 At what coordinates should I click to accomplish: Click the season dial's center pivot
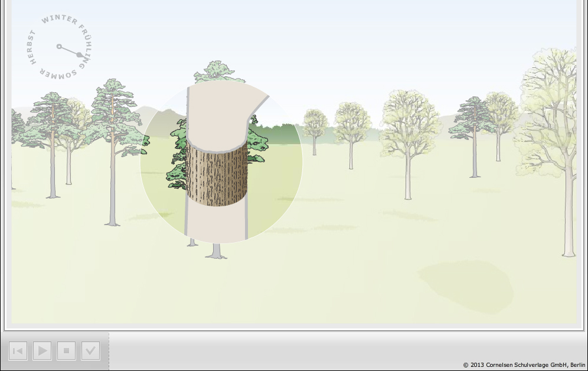point(59,46)
